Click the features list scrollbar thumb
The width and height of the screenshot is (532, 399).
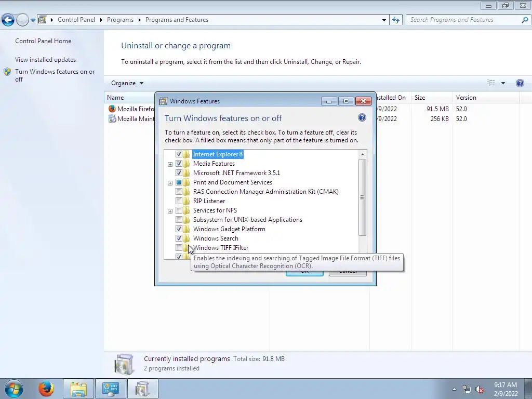[x=362, y=197]
